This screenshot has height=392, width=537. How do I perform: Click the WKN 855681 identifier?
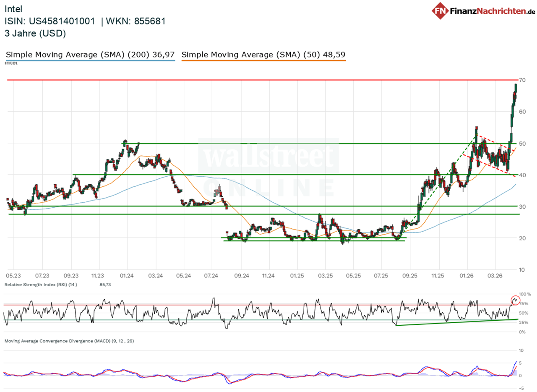135,20
